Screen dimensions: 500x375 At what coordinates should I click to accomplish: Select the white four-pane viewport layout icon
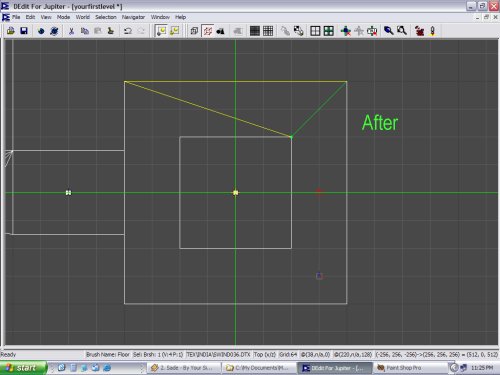(x=315, y=31)
